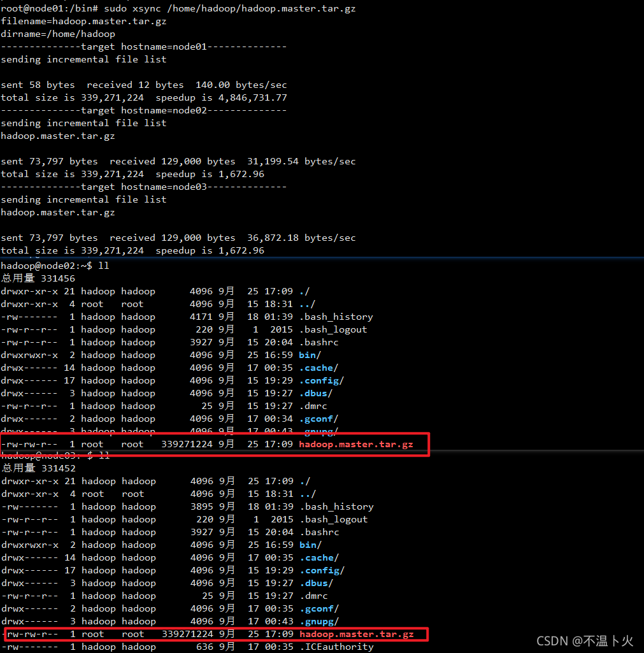Click the 'dirname=/home/hadoop' output line
Viewport: 644px width, 653px height.
pyautogui.click(x=58, y=34)
